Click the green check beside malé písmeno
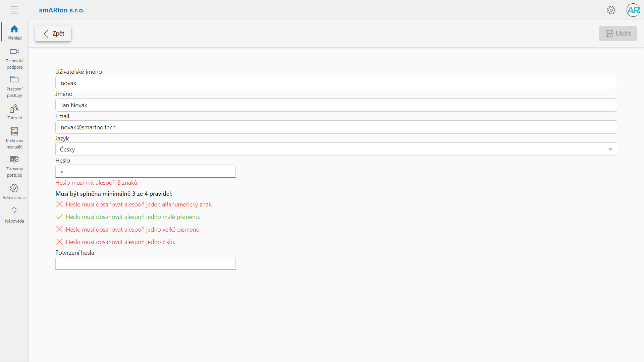The width and height of the screenshot is (644, 362). click(59, 217)
